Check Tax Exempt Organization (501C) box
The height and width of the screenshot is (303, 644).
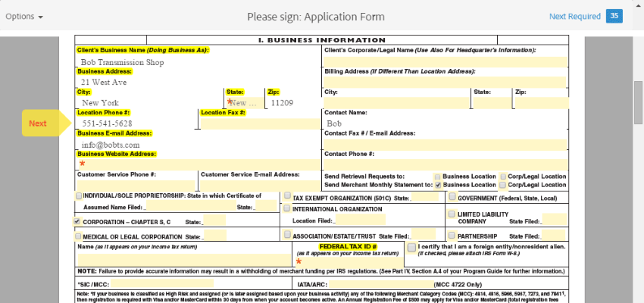pos(287,195)
